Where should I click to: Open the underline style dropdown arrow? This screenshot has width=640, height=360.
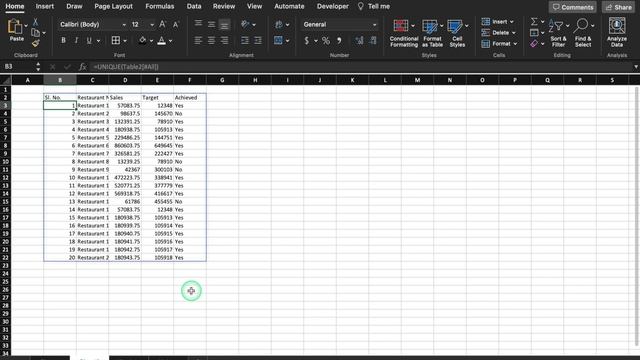[98, 41]
